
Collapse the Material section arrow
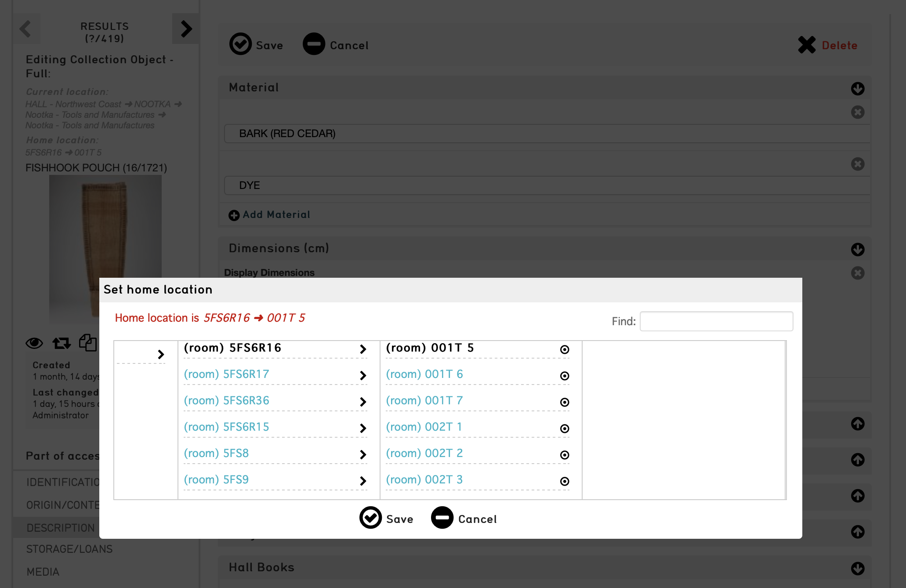[x=857, y=88]
